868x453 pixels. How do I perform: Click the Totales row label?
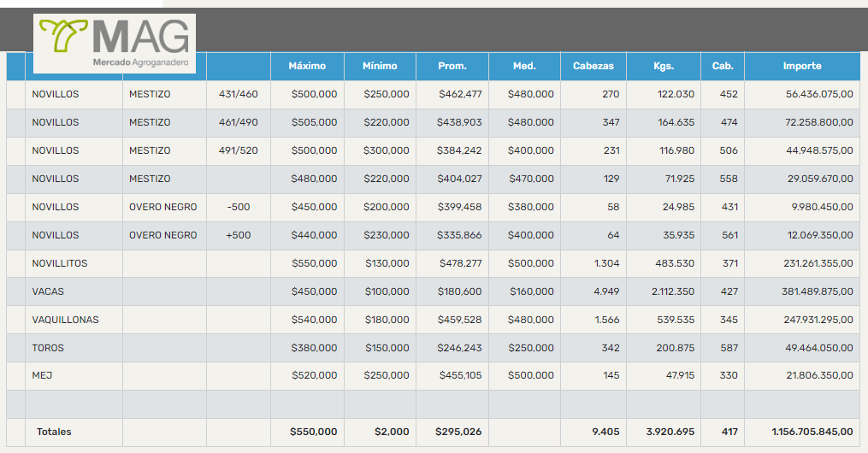point(54,432)
